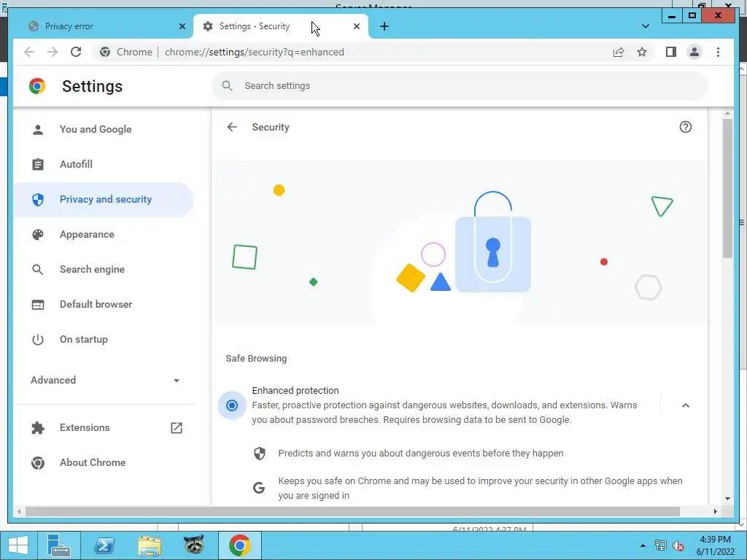The height and width of the screenshot is (560, 747).
Task: Click the address bar URL
Action: (x=255, y=52)
